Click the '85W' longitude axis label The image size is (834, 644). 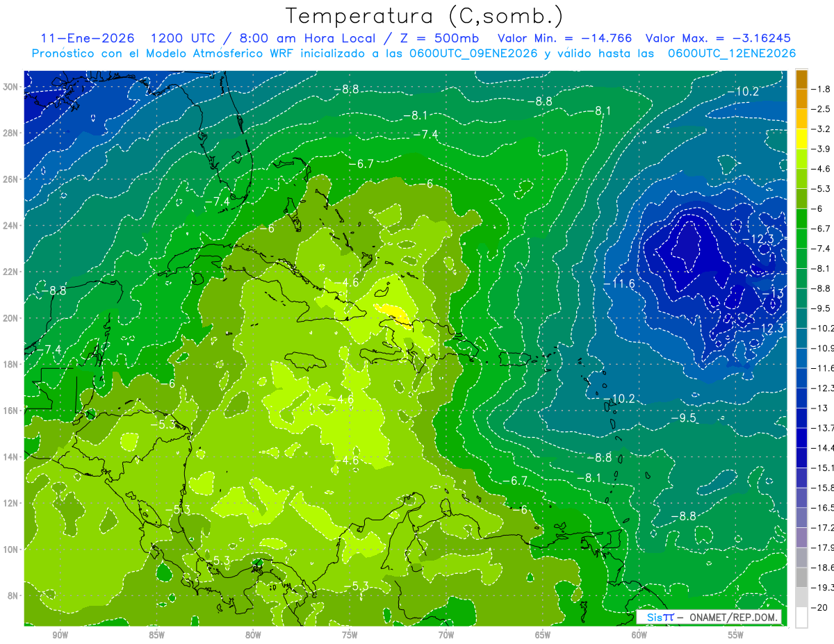[156, 634]
